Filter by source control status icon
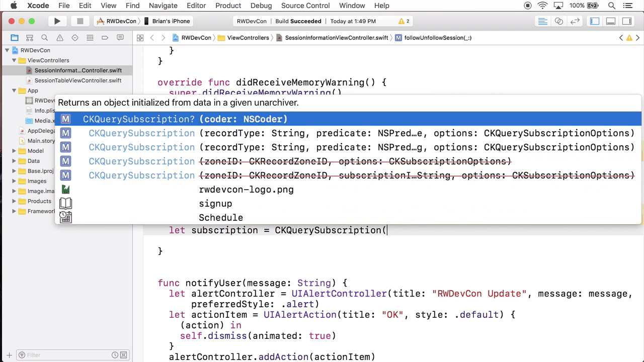Viewport: 644px width, 362px height. coord(124,355)
